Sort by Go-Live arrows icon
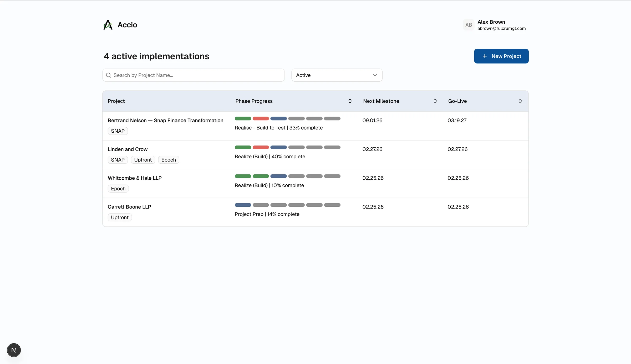 520,101
